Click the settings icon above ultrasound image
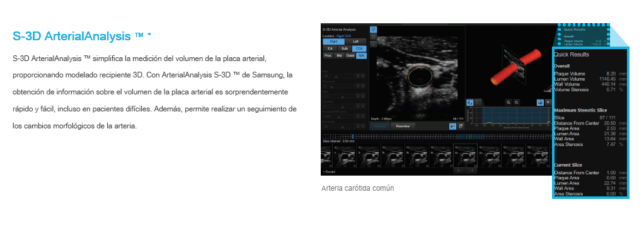This screenshot has width=644, height=231. pyautogui.click(x=373, y=29)
